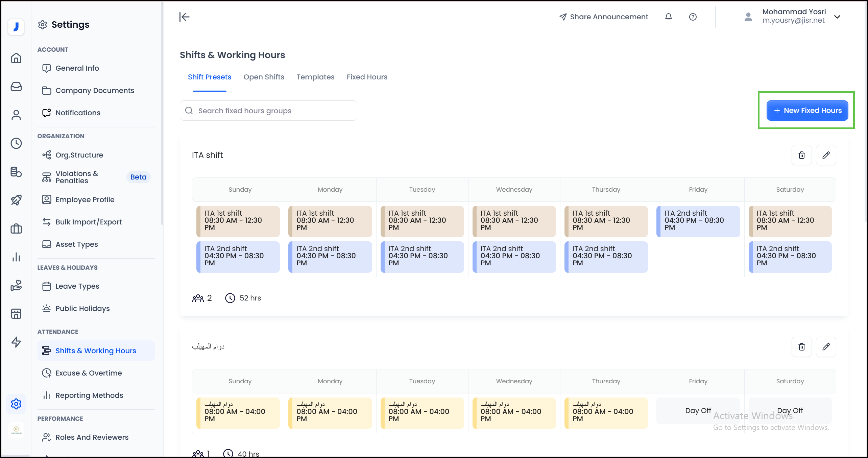Open the help question-mark icon in top bar
This screenshot has height=458, width=868.
point(693,17)
